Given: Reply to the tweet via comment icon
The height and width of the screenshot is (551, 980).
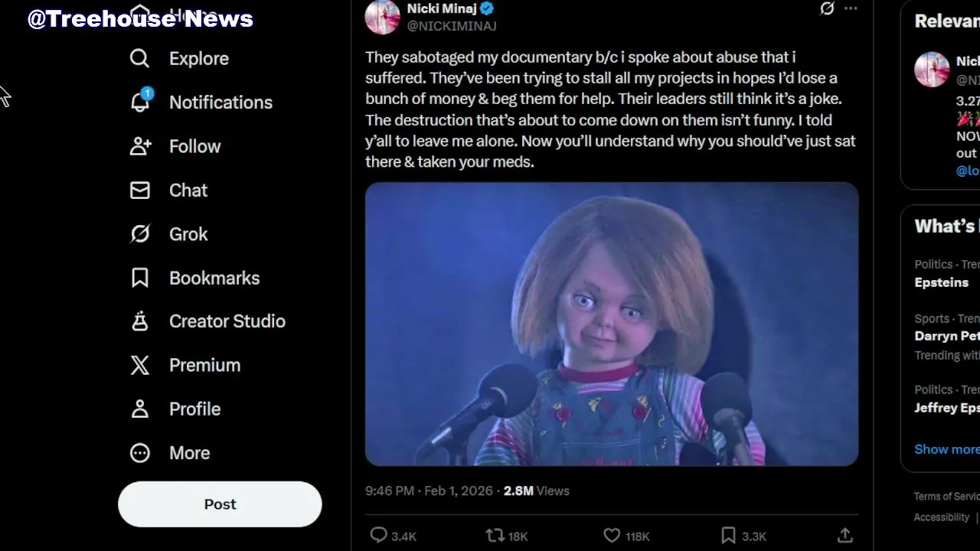Looking at the screenshot, I should (x=379, y=536).
